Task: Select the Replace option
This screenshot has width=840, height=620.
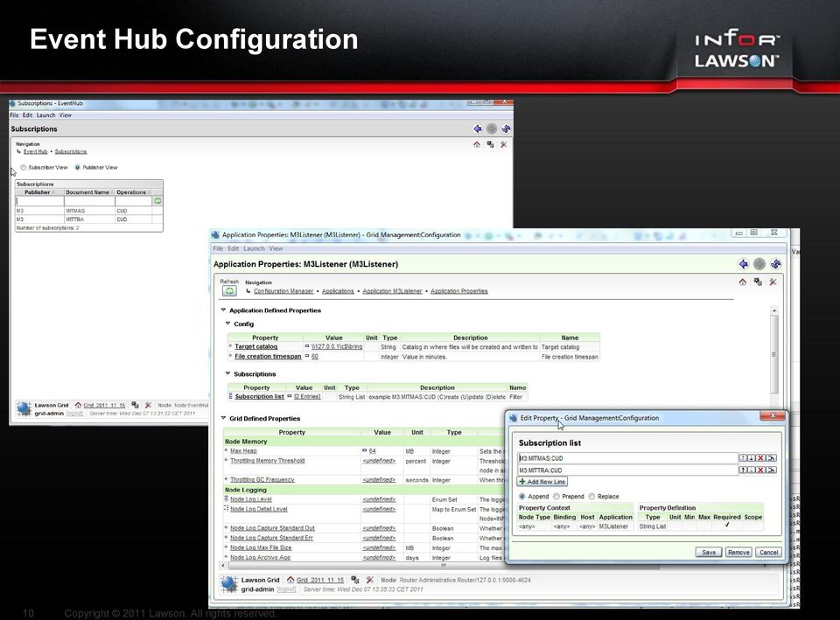Action: [592, 497]
